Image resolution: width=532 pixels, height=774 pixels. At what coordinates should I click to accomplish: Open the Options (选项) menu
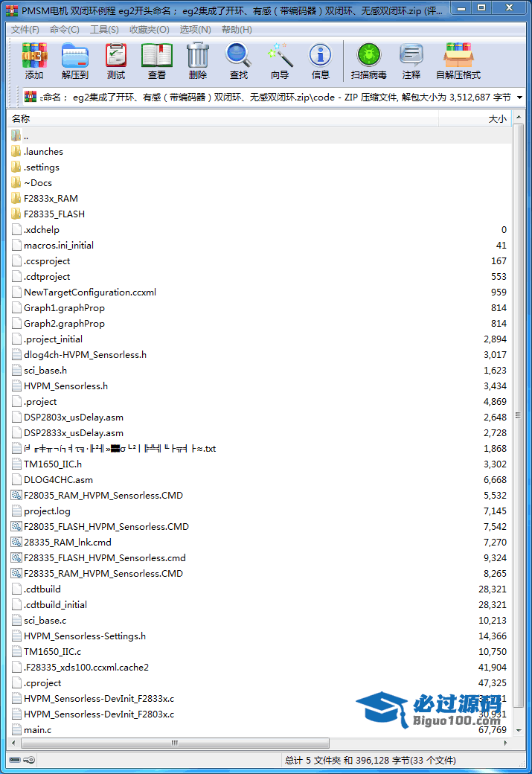(195, 30)
